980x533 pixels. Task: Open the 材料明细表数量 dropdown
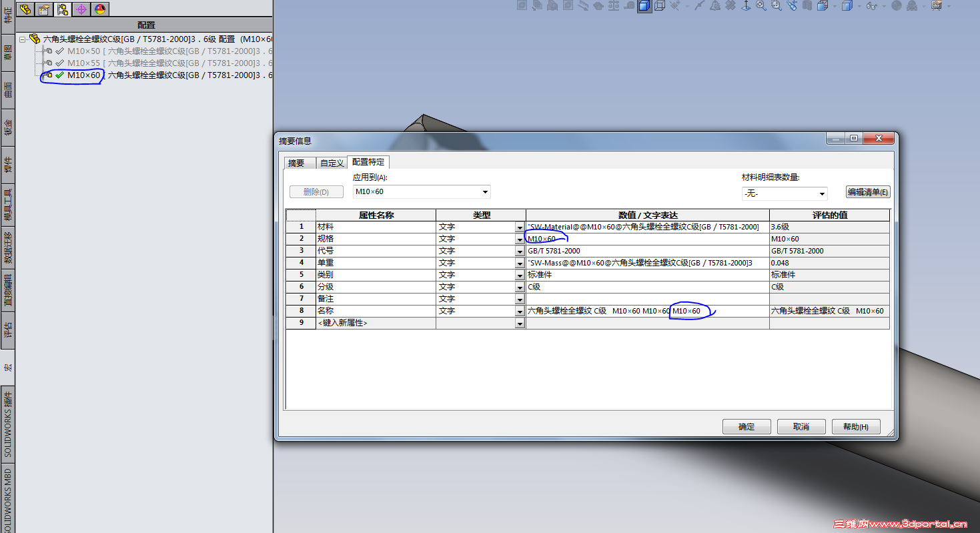pyautogui.click(x=822, y=193)
